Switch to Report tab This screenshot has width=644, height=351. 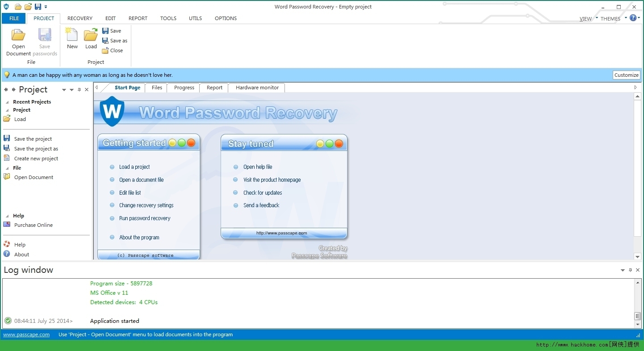[214, 88]
